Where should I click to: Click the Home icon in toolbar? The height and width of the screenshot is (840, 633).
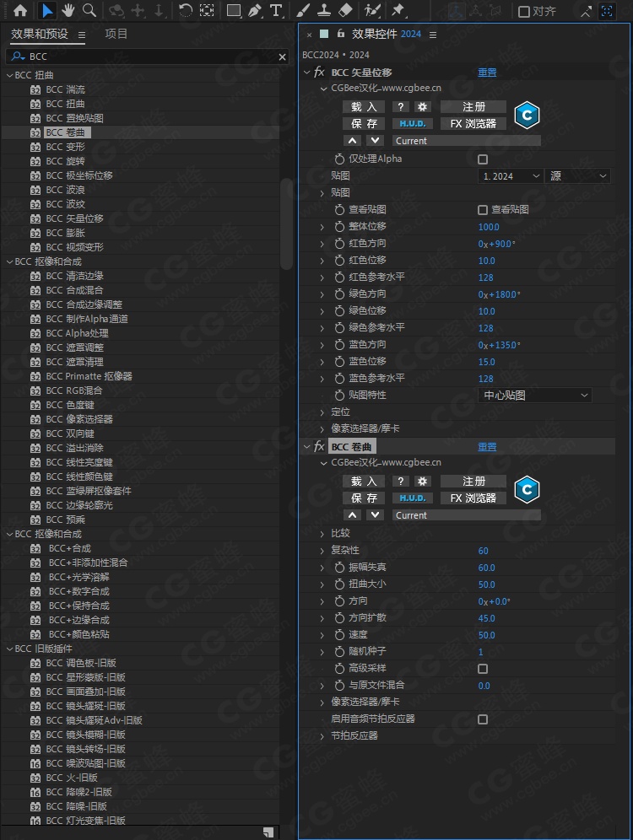(20, 10)
